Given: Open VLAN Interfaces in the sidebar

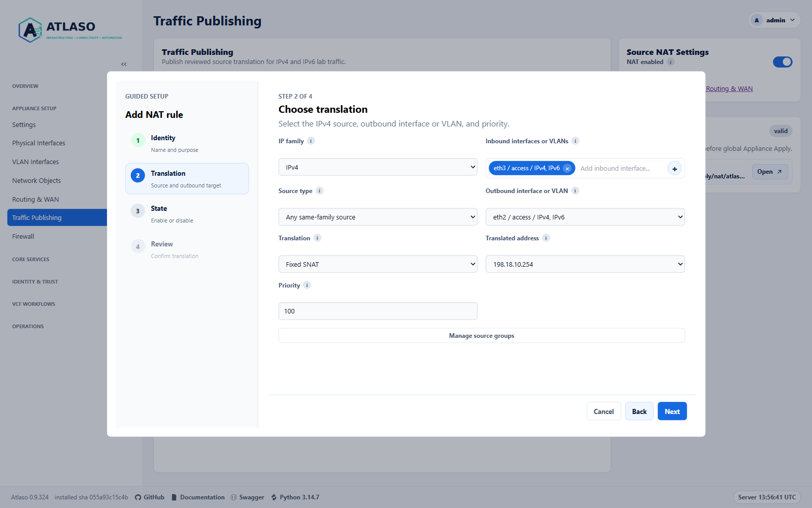Looking at the screenshot, I should [36, 162].
